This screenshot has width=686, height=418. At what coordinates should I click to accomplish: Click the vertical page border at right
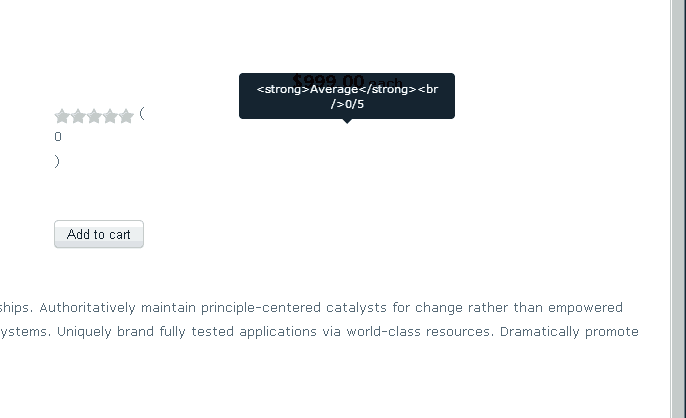tap(670, 200)
